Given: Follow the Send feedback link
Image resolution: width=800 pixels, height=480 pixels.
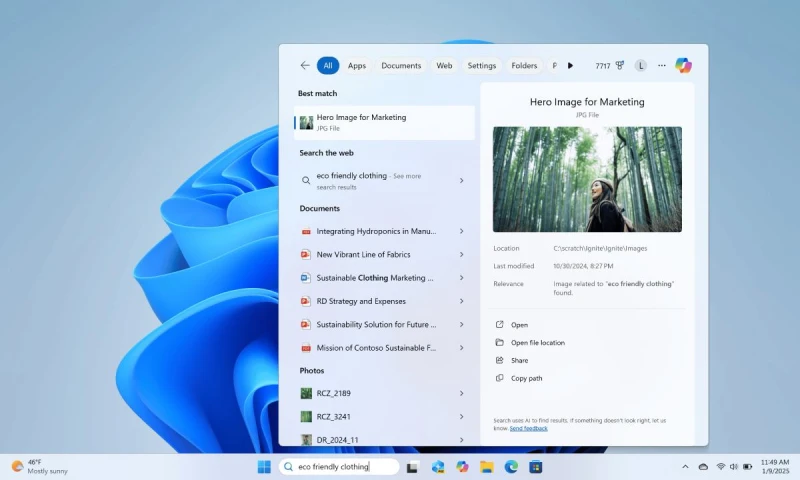Looking at the screenshot, I should 529,428.
